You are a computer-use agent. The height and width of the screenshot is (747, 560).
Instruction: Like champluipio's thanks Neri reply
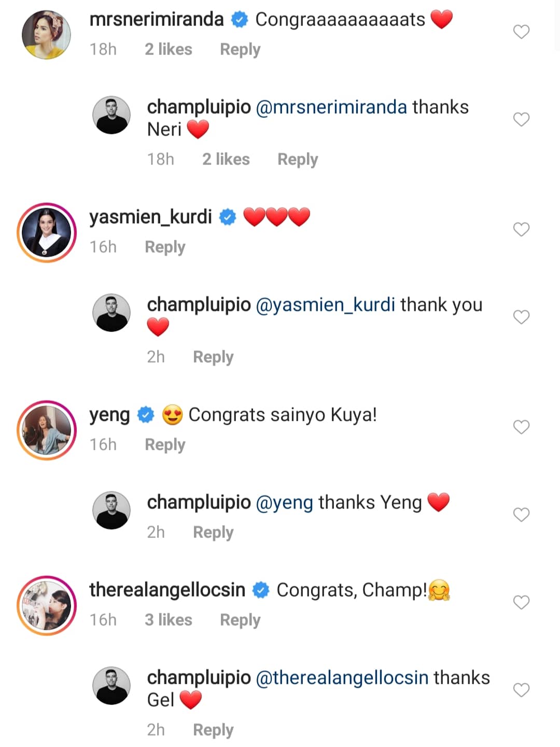pyautogui.click(x=521, y=120)
